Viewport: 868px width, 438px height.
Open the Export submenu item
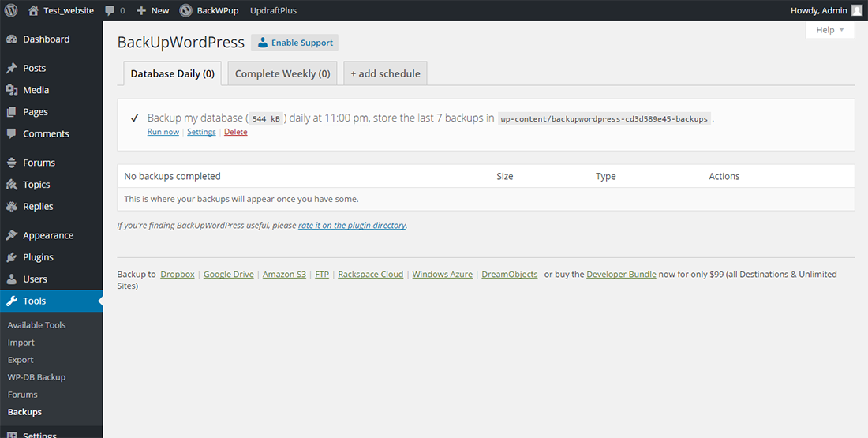tap(21, 360)
